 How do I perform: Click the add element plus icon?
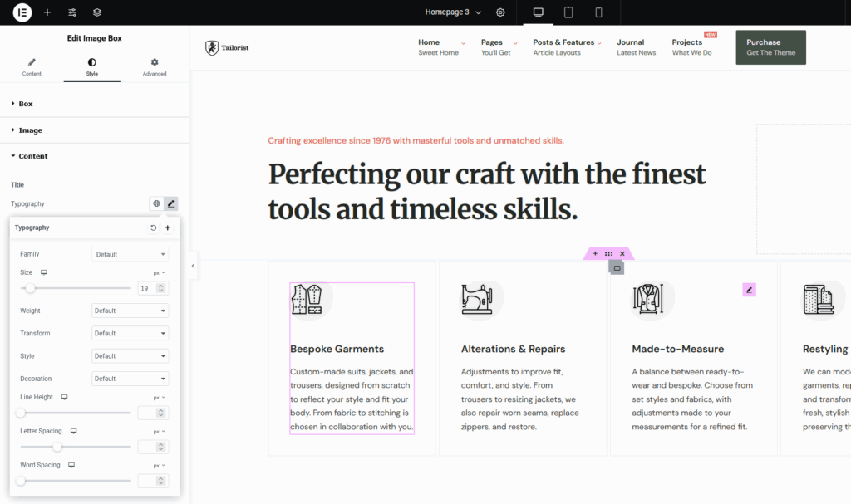(47, 12)
